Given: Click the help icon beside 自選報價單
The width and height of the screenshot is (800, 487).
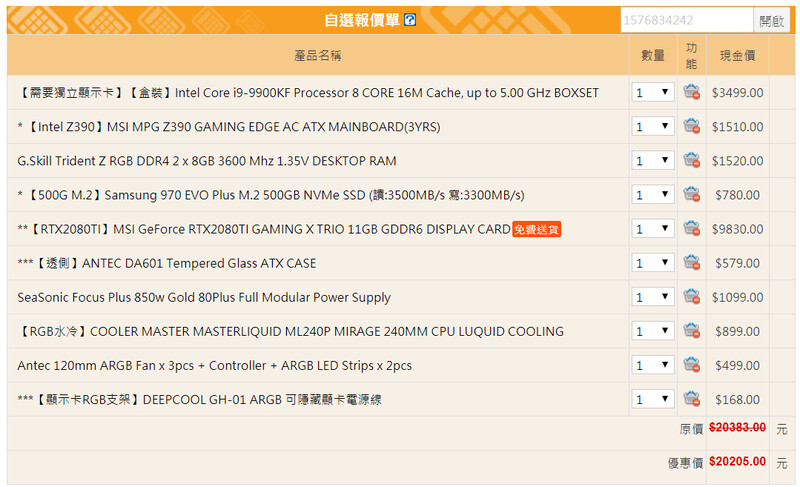Looking at the screenshot, I should [410, 20].
